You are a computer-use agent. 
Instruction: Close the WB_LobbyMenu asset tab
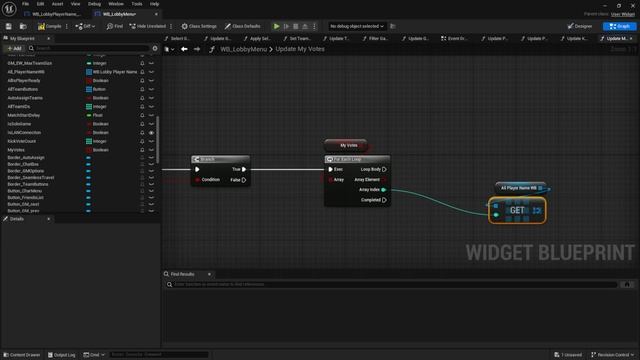click(156, 14)
